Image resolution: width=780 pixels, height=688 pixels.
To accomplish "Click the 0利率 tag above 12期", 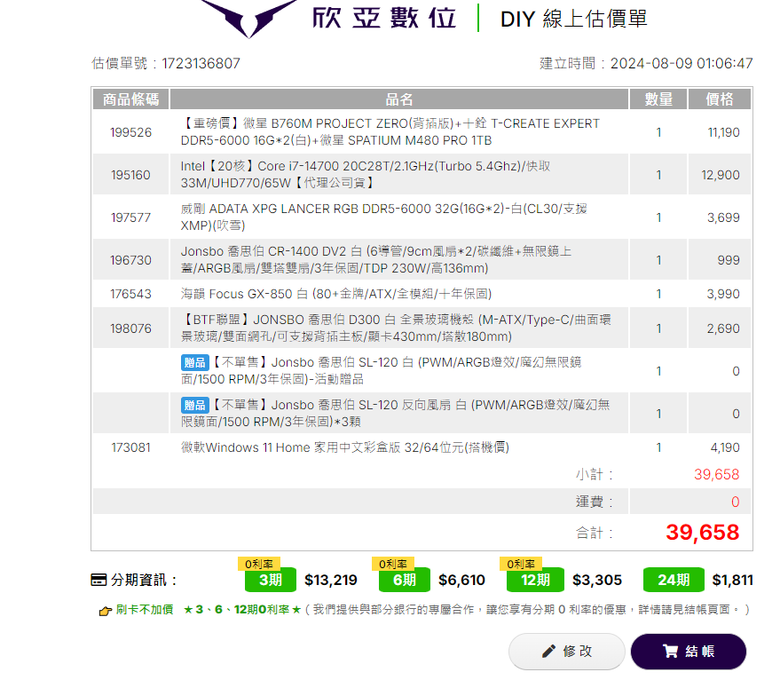I will (521, 564).
